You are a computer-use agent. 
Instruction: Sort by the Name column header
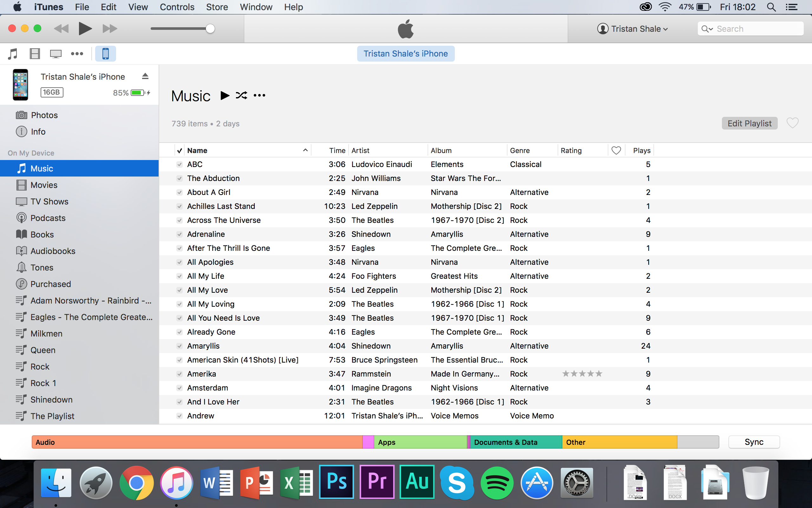point(248,150)
